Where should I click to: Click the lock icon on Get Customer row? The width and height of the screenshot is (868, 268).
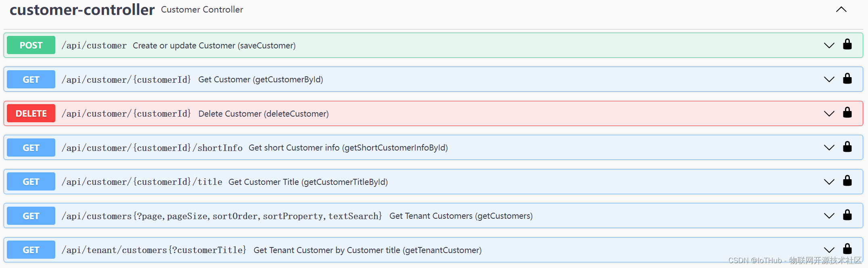tap(847, 79)
